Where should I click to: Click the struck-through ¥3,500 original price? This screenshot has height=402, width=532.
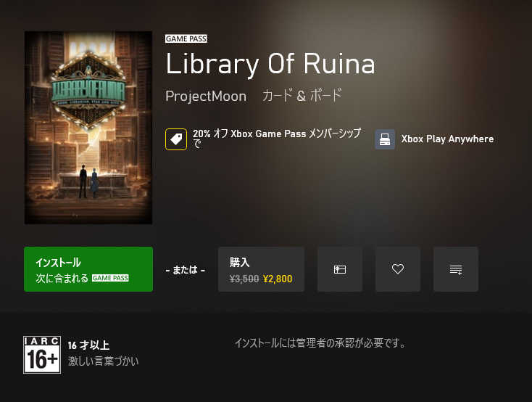point(244,279)
